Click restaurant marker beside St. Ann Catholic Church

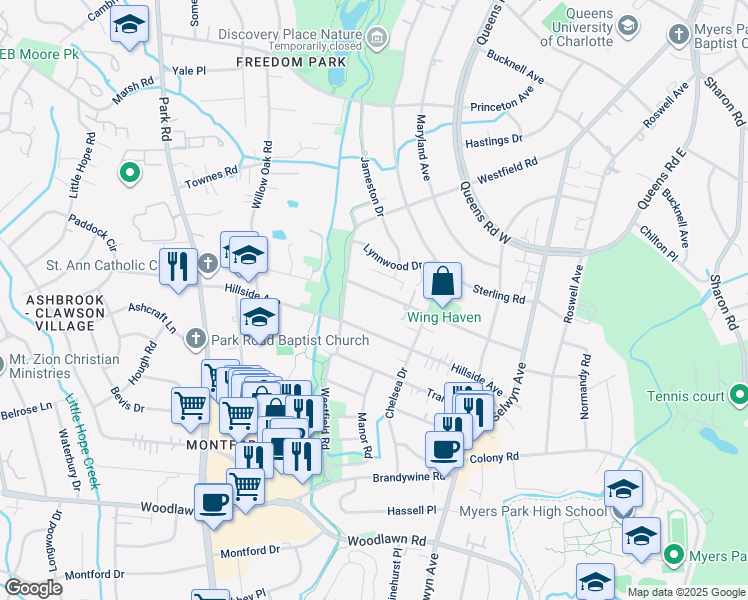(x=178, y=269)
